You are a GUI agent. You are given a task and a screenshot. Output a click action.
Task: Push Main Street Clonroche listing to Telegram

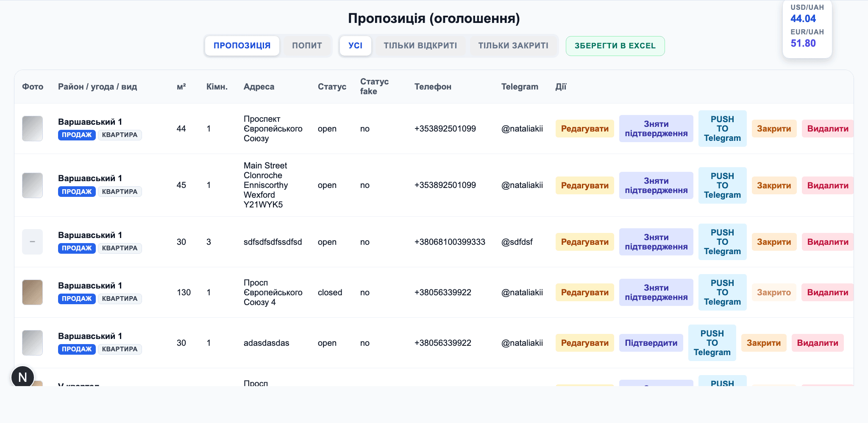tap(723, 185)
